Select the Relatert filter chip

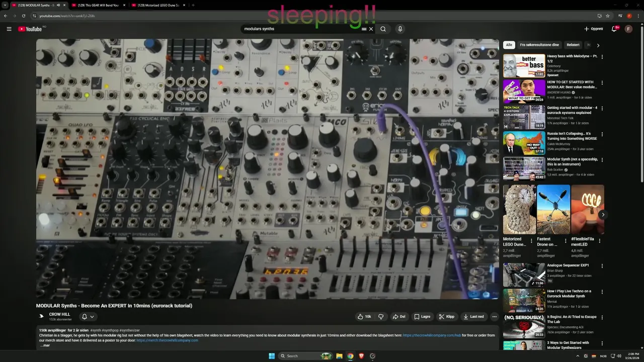point(573,45)
